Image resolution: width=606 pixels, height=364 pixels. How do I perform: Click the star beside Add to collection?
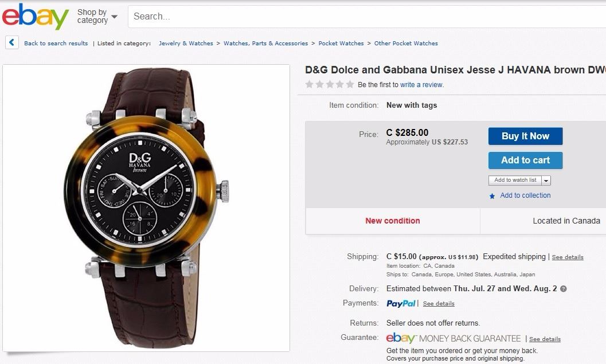click(492, 196)
